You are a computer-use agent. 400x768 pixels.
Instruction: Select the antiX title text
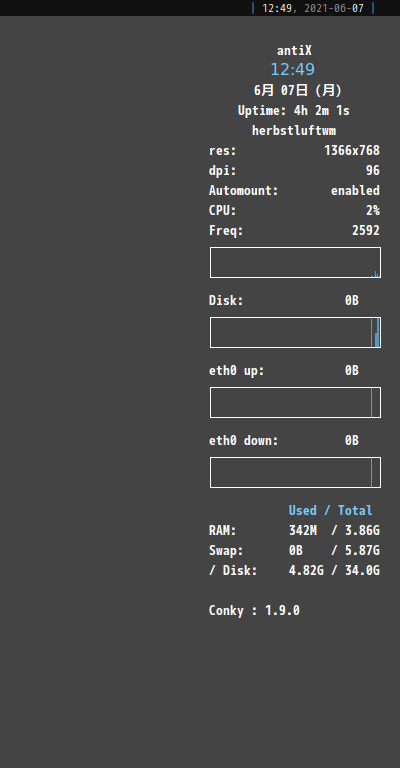(294, 50)
